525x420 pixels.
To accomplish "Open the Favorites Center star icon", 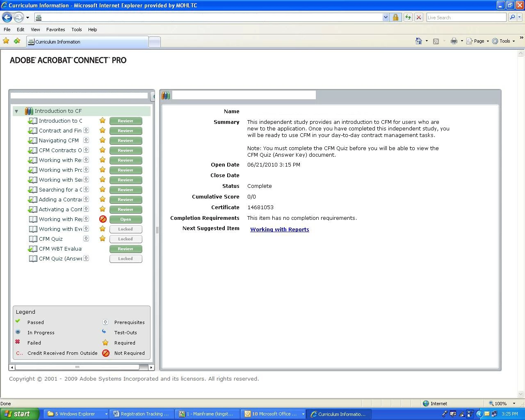I will [x=6, y=41].
